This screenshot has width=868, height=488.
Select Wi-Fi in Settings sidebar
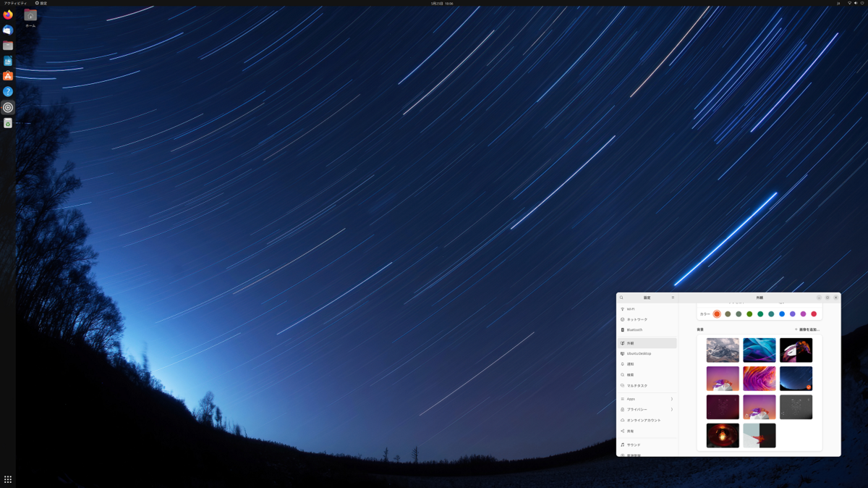pos(647,309)
